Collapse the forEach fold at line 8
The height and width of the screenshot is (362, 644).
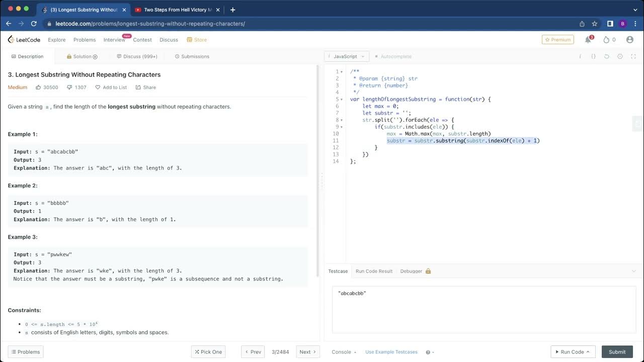click(342, 120)
